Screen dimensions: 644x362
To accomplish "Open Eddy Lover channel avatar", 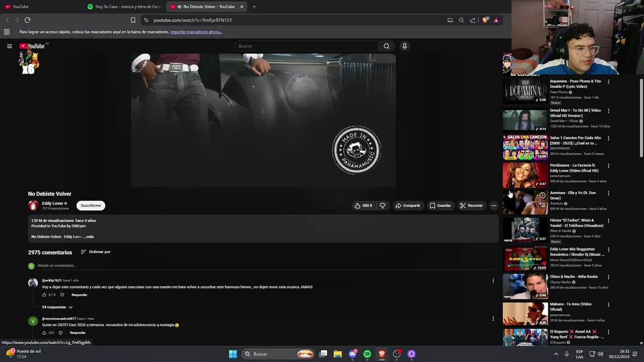I will [33, 205].
